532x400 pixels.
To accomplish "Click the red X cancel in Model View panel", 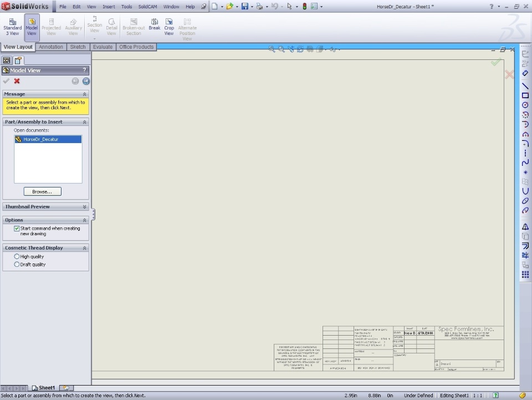I will pyautogui.click(x=17, y=81).
